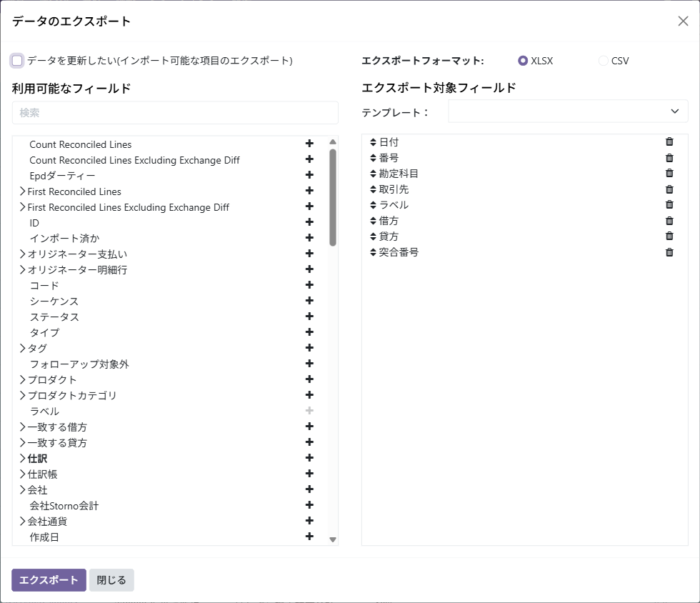Add インポート済か field with plus icon
Screen dimensions: 700x603
pos(309,238)
